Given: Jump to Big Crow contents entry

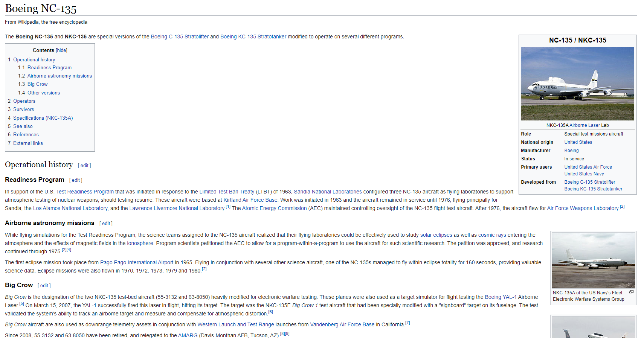Looking at the screenshot, I should [37, 84].
